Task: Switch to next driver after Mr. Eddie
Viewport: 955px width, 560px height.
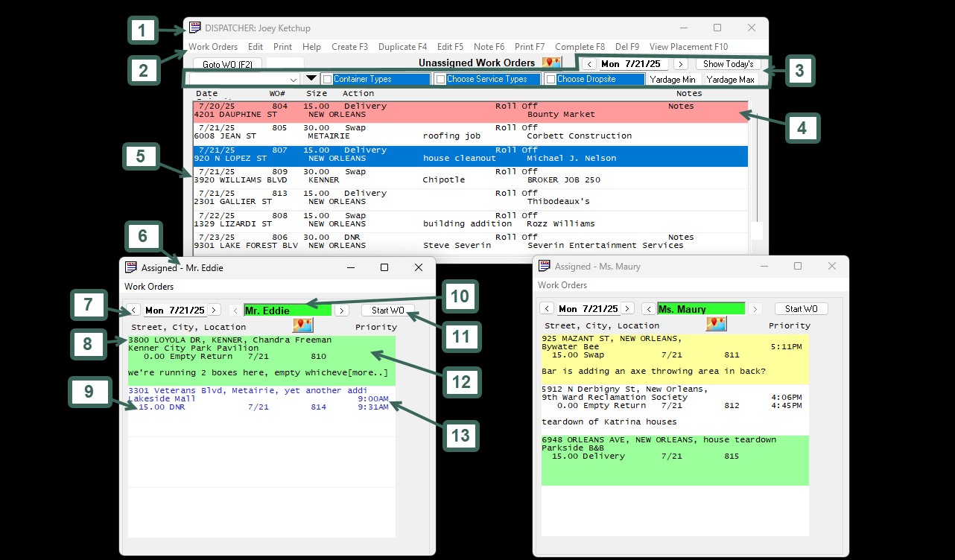Action: point(342,311)
